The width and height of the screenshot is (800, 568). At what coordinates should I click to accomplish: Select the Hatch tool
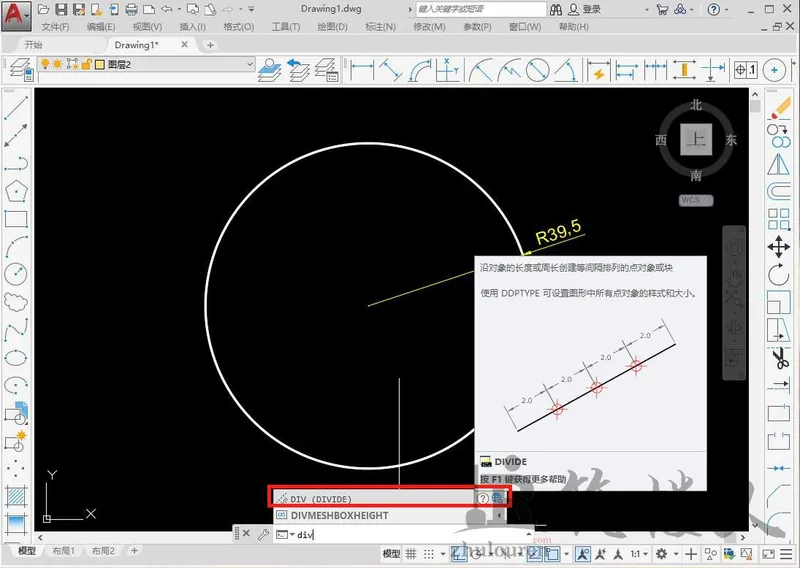point(16,496)
